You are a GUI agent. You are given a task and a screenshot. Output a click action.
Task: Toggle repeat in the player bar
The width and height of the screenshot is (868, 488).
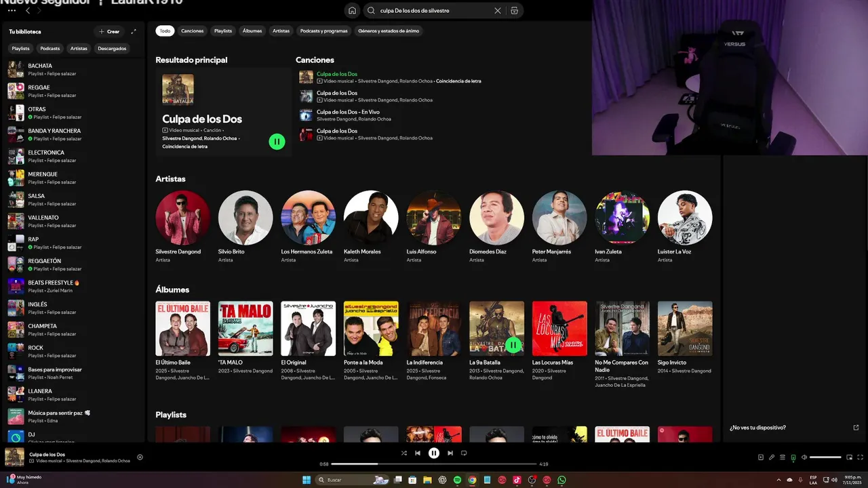464,453
